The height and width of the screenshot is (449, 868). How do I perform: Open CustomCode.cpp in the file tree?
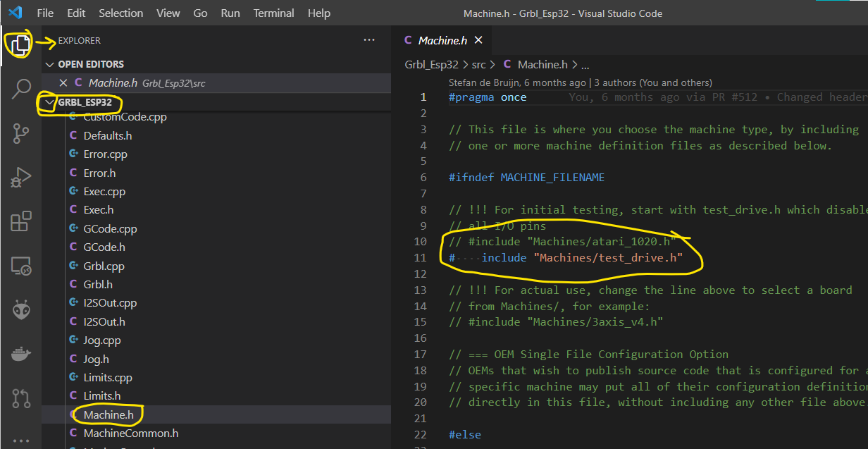125,117
